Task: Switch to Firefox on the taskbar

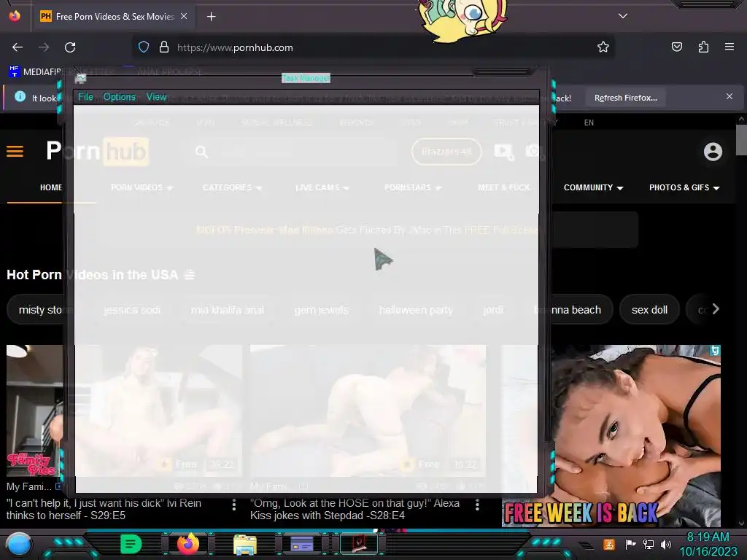Action: (x=187, y=544)
